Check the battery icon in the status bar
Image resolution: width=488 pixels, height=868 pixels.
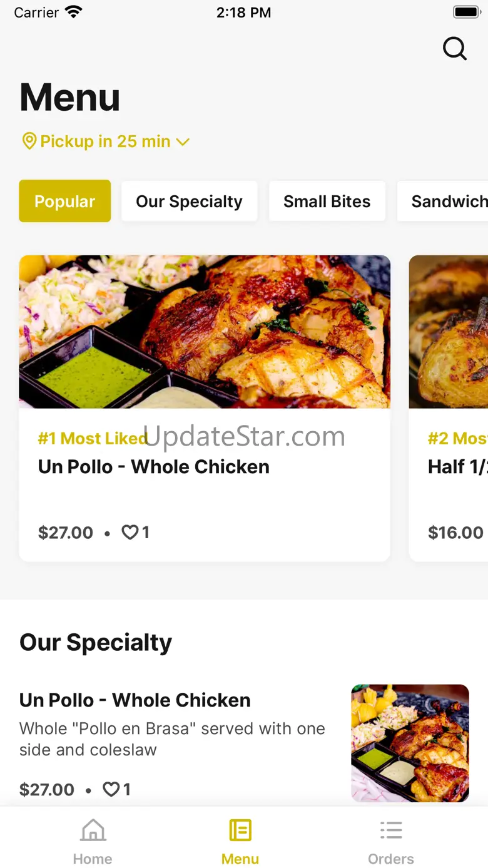coord(466,13)
